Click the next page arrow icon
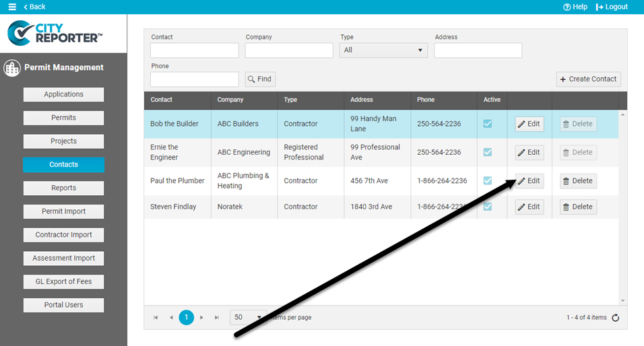 pos(201,317)
